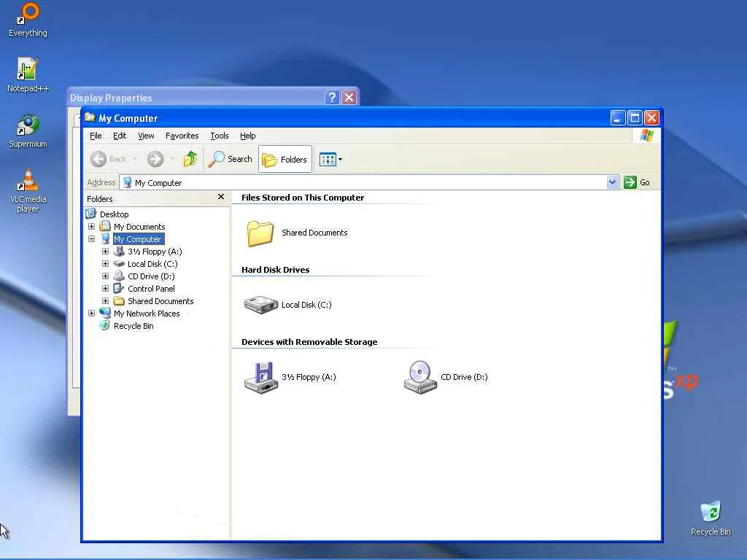Screen dimensions: 747x560
Task: Click the Go button
Action: coord(637,182)
